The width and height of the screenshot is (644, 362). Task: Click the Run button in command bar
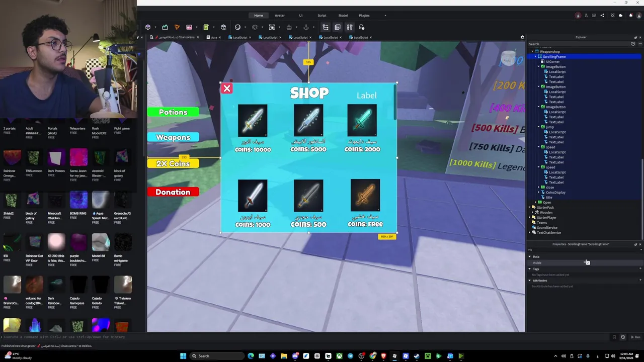pyautogui.click(x=636, y=337)
